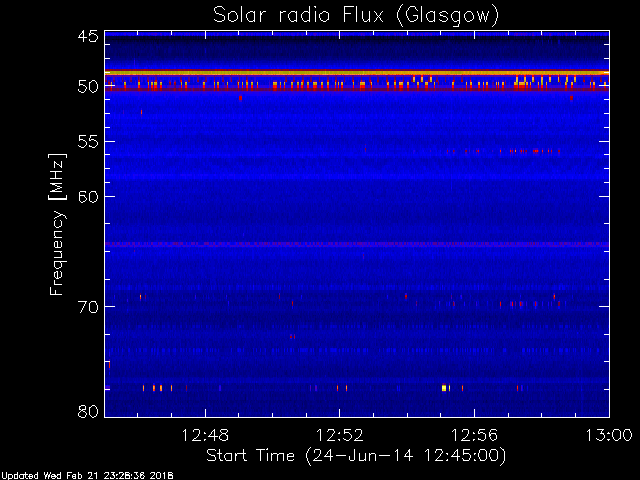The height and width of the screenshot is (480, 640).
Task: Click the 12:56 time axis label
Action: point(474,435)
